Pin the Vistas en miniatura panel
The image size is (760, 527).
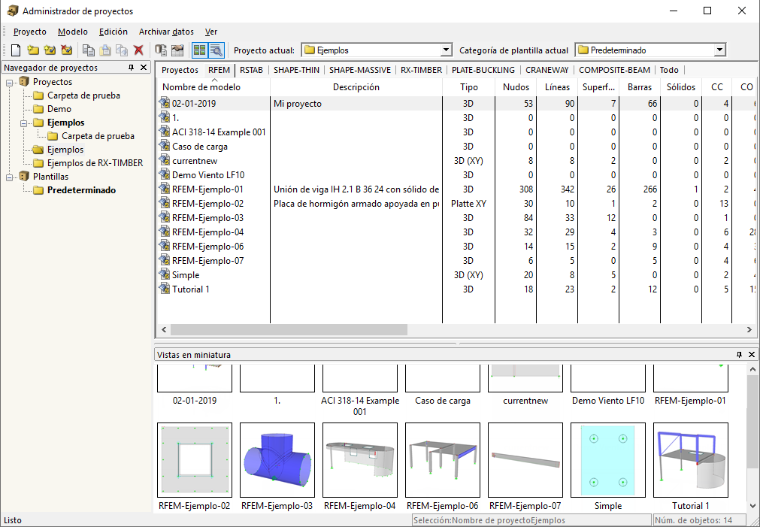[739, 354]
